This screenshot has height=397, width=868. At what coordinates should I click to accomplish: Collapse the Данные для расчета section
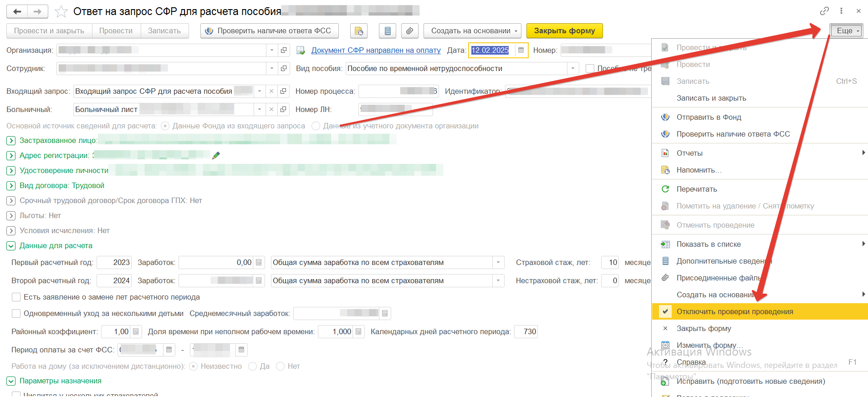pos(11,246)
